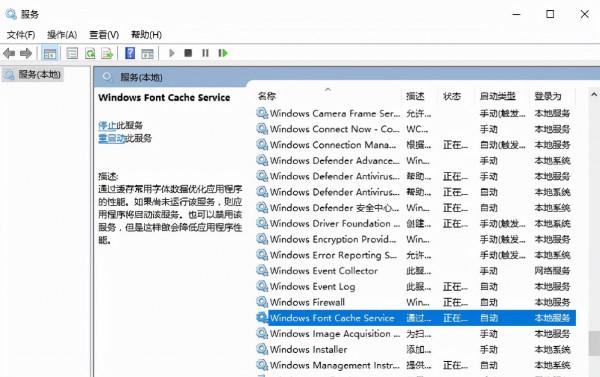Viewport: 600px width, 377px height.
Task: Stop the service with the square icon
Action: tap(188, 53)
